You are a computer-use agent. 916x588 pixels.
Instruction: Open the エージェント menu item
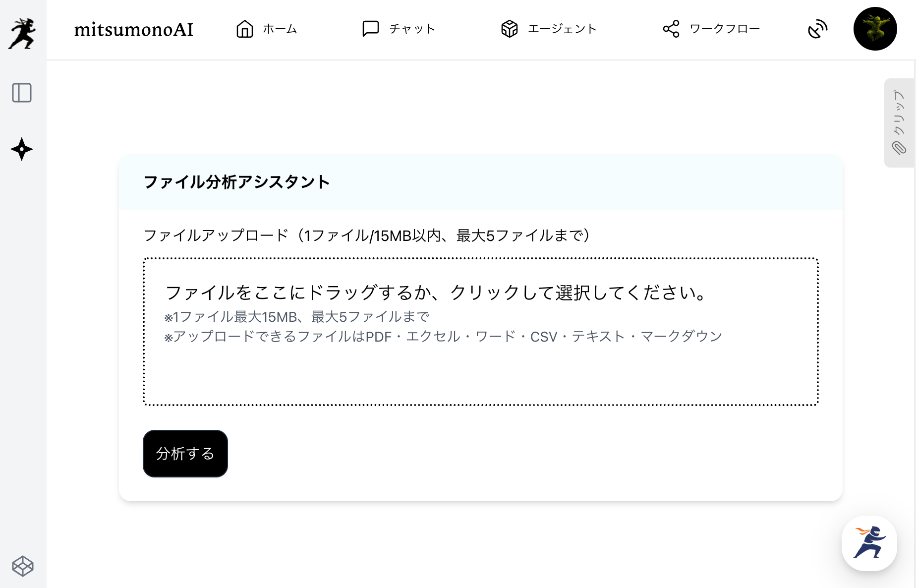coord(562,29)
